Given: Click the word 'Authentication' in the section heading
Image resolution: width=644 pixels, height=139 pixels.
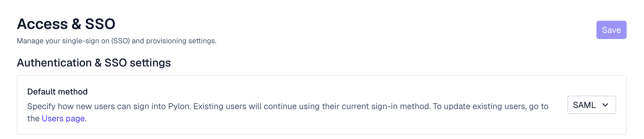Looking at the screenshot, I should pos(54,63).
